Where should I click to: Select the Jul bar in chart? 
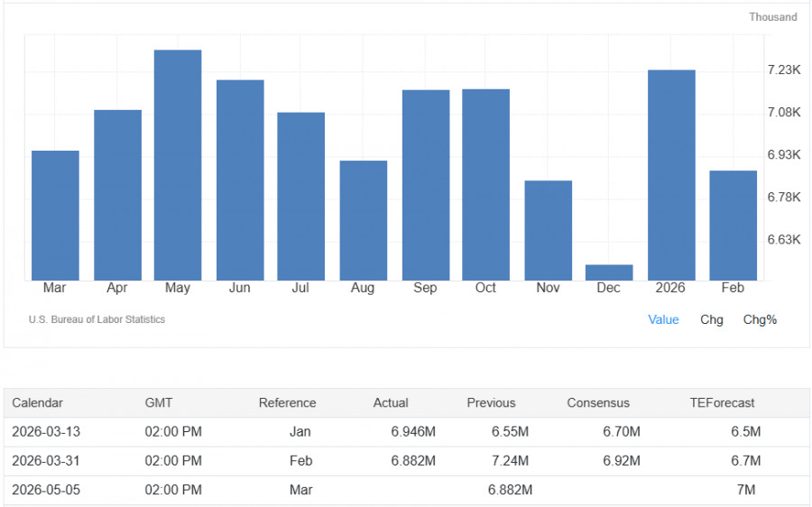tap(300, 197)
